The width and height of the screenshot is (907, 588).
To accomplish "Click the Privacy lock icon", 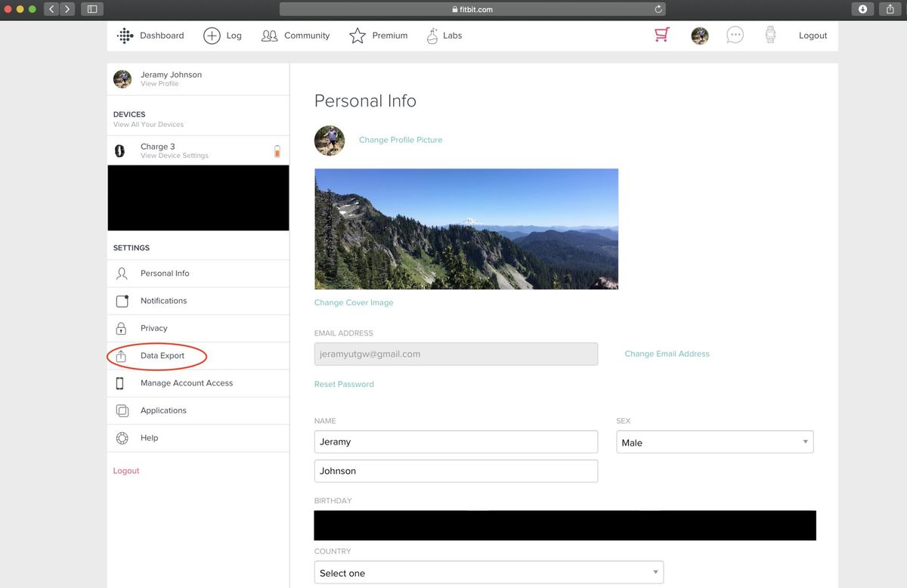I will click(x=122, y=328).
